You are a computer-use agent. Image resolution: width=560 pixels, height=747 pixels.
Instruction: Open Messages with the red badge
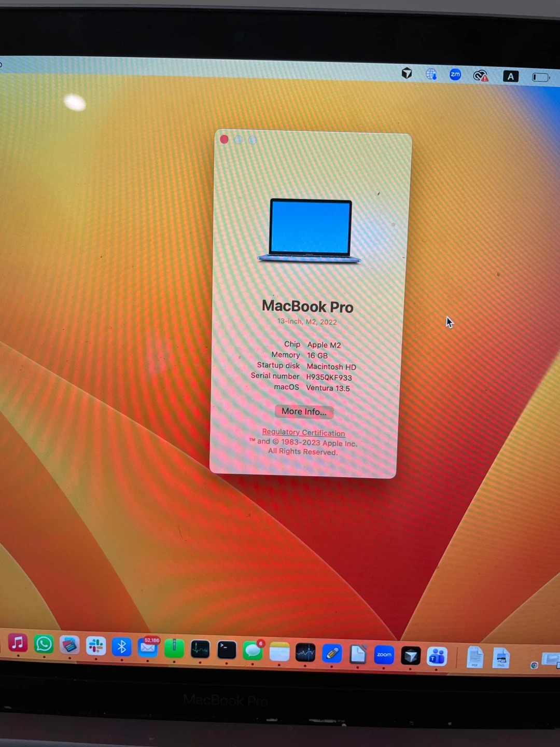[x=253, y=651]
